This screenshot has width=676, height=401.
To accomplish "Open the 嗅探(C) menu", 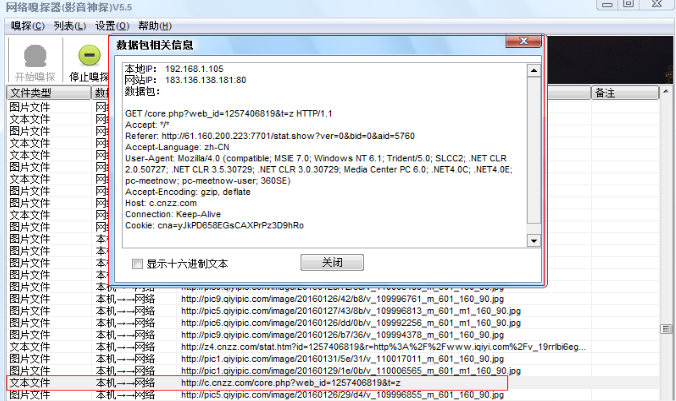I will pyautogui.click(x=28, y=26).
